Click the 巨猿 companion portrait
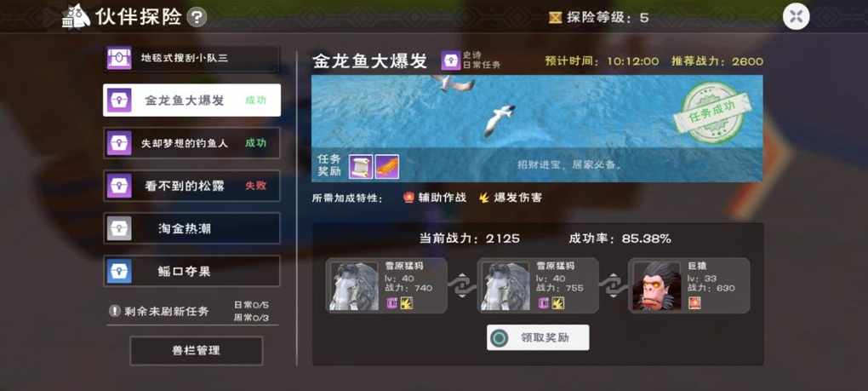The width and height of the screenshot is (868, 391). (x=657, y=285)
